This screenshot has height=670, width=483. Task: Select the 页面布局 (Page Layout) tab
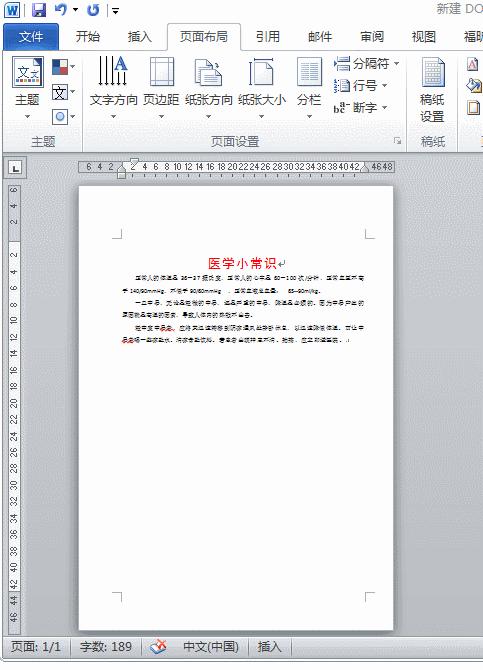point(203,37)
